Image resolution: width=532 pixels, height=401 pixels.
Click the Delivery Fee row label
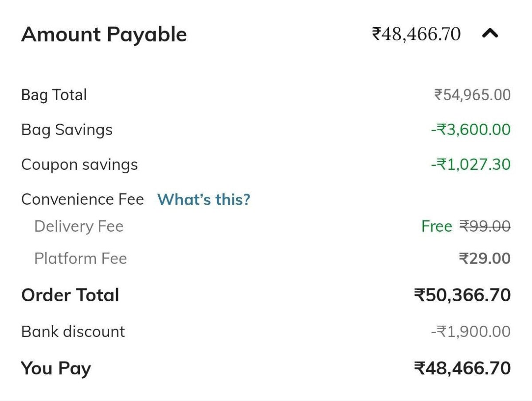click(79, 226)
